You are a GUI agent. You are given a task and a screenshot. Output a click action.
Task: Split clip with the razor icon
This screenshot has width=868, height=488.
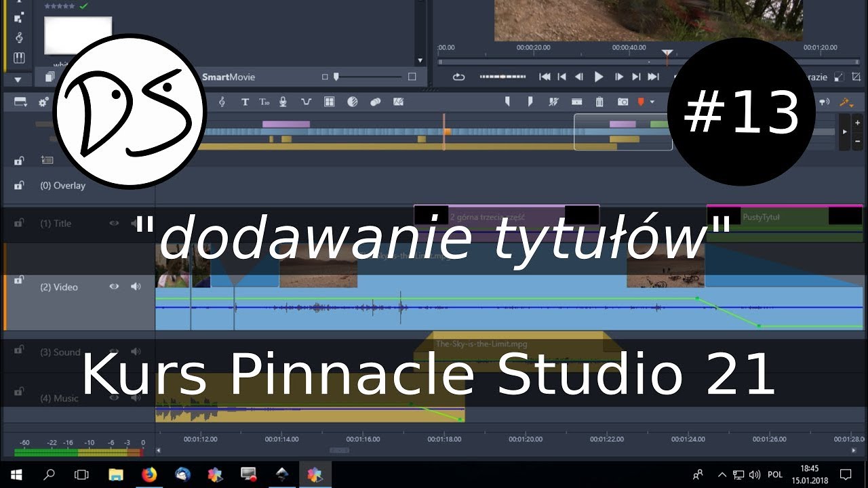[x=576, y=102]
